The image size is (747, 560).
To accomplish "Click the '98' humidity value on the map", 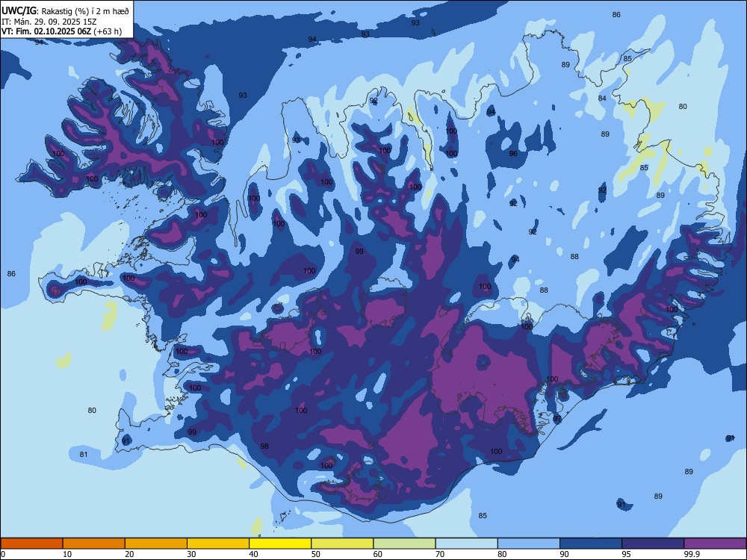I will 264,447.
